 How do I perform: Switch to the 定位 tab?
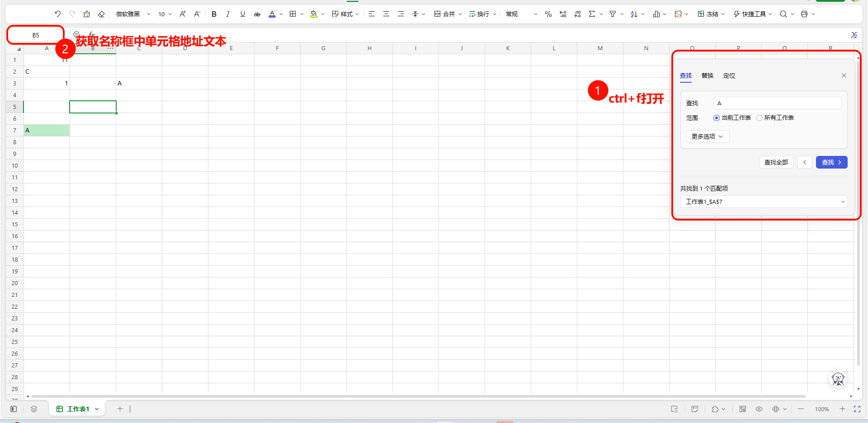click(x=729, y=75)
